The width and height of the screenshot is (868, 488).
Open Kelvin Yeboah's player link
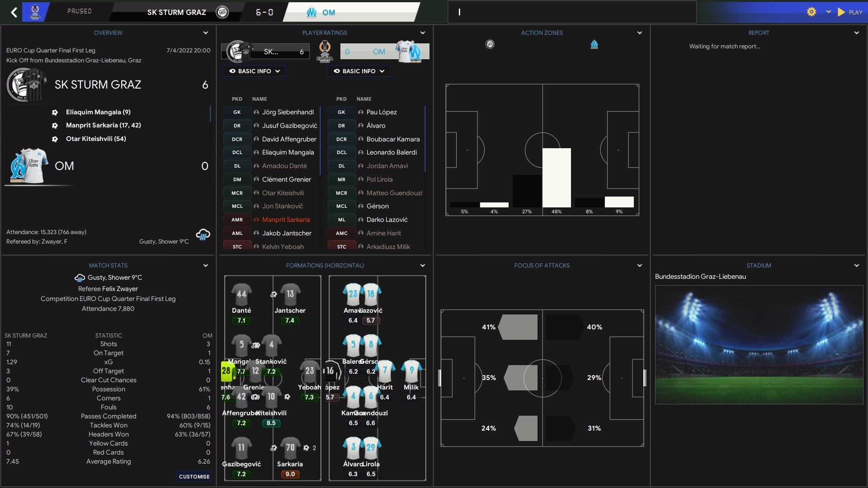coord(283,247)
